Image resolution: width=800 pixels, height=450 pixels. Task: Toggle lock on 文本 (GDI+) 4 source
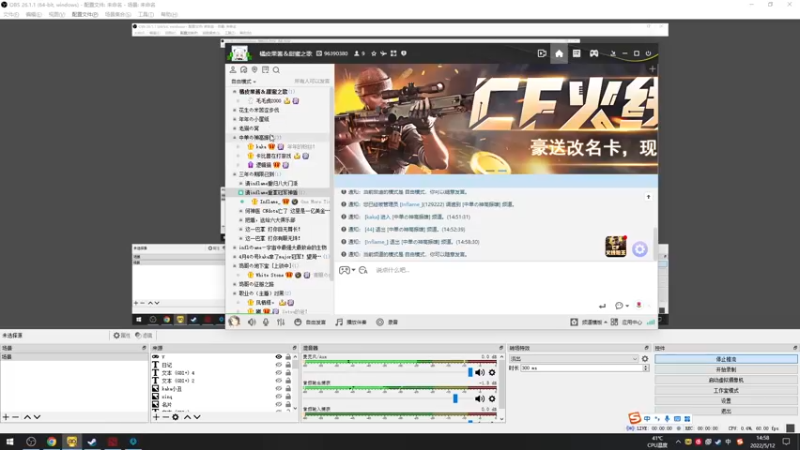[x=288, y=372]
